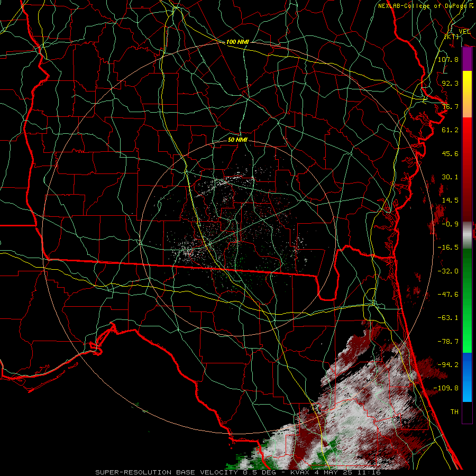Click the 100 NMI range ring label
Viewport: 476px width, 476px height.
pos(237,42)
